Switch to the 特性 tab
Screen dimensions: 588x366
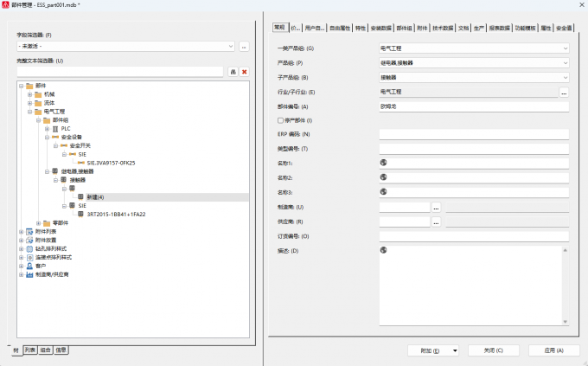tap(361, 29)
